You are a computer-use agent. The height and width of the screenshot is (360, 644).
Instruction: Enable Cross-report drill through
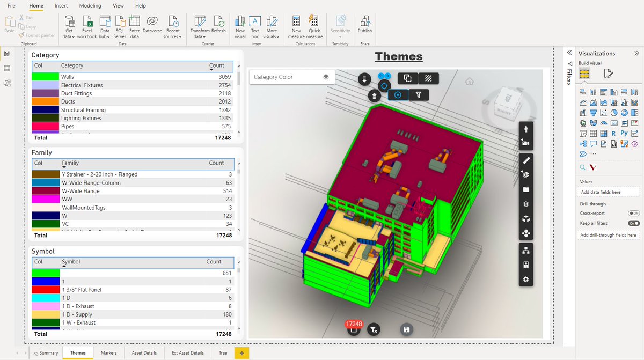click(633, 213)
